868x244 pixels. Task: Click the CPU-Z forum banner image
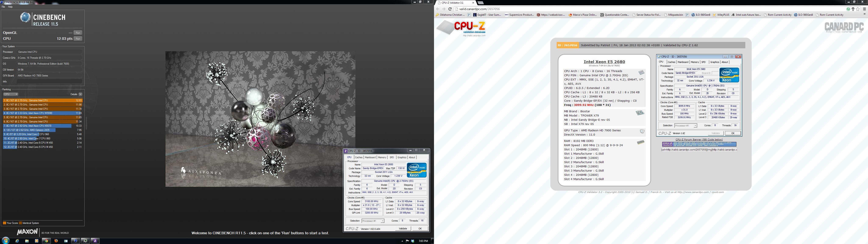click(700, 144)
